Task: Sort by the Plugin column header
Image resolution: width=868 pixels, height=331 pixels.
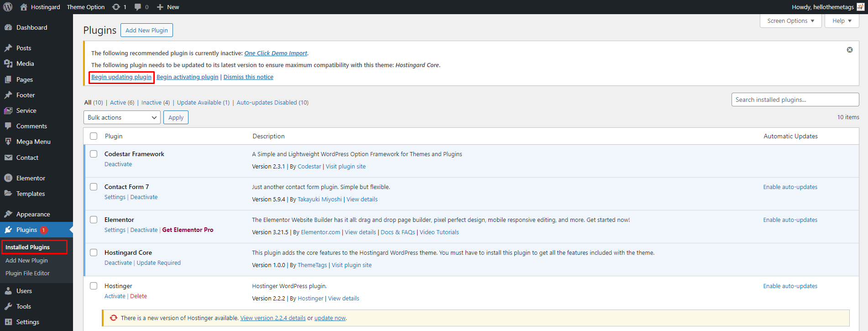Action: [x=114, y=136]
